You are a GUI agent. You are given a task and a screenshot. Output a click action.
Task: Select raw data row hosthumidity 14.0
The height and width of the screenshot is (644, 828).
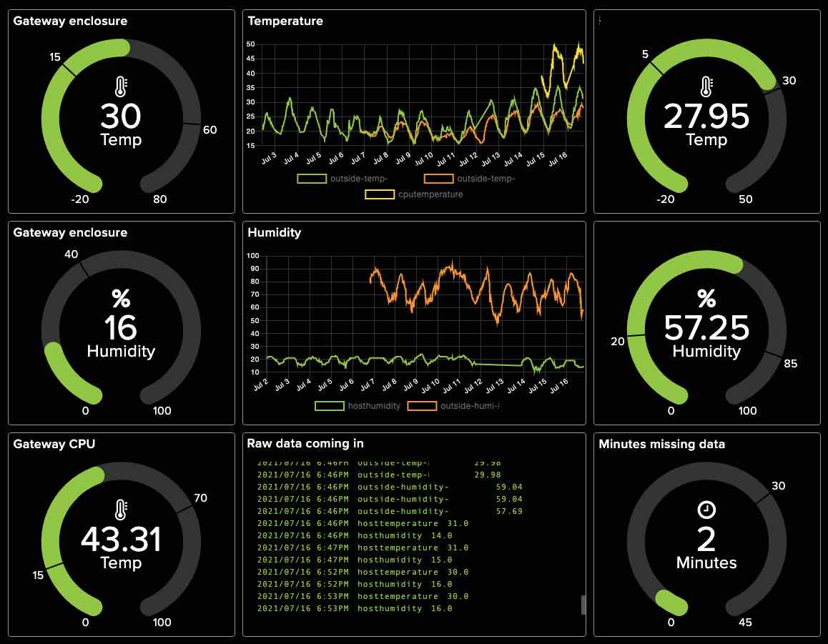point(355,535)
